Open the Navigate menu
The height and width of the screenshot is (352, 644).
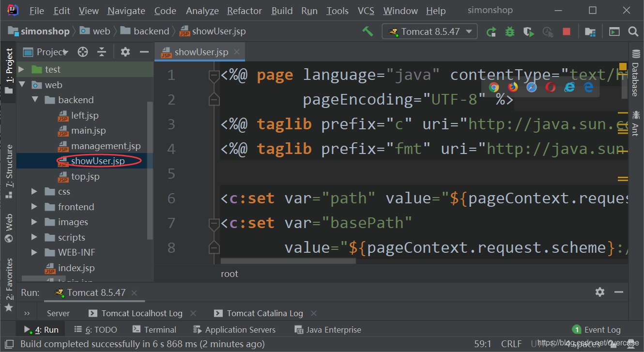tap(126, 11)
